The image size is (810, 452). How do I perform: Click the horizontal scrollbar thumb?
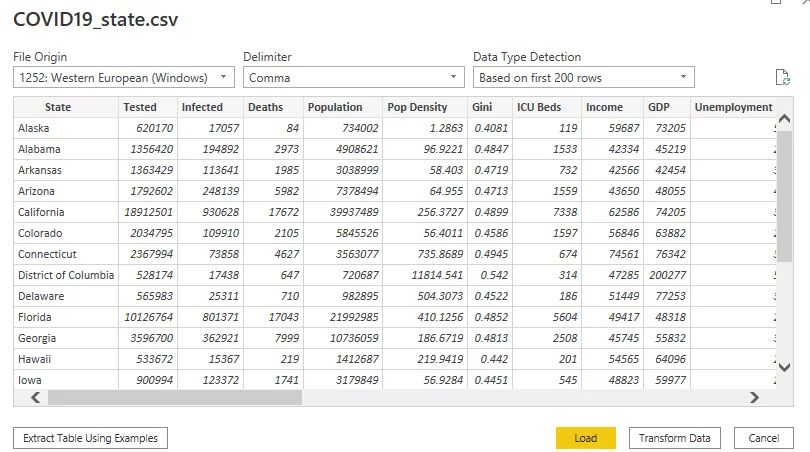[x=174, y=397]
